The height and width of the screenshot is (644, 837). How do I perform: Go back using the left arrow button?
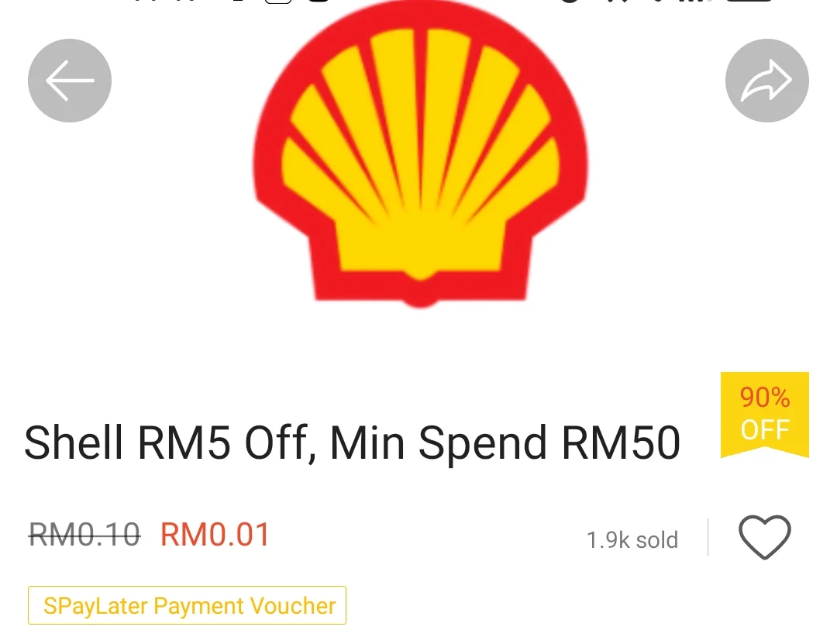pyautogui.click(x=70, y=81)
